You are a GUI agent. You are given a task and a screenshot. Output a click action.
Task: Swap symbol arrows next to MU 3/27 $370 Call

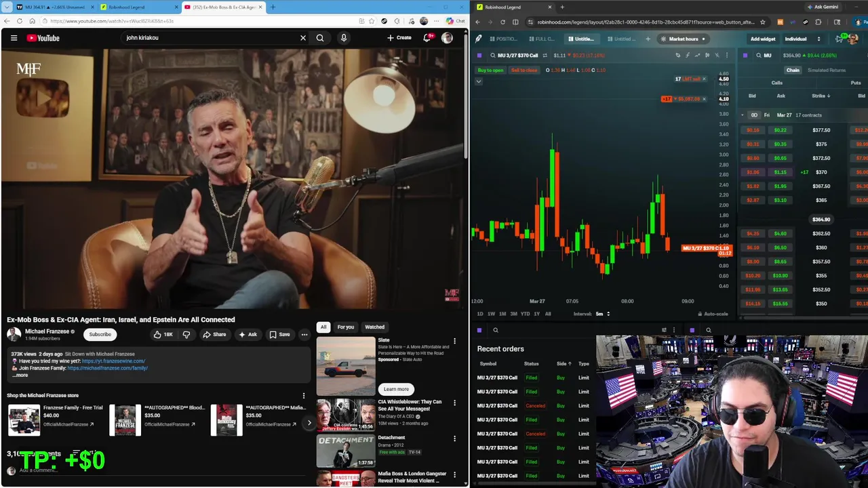[545, 55]
